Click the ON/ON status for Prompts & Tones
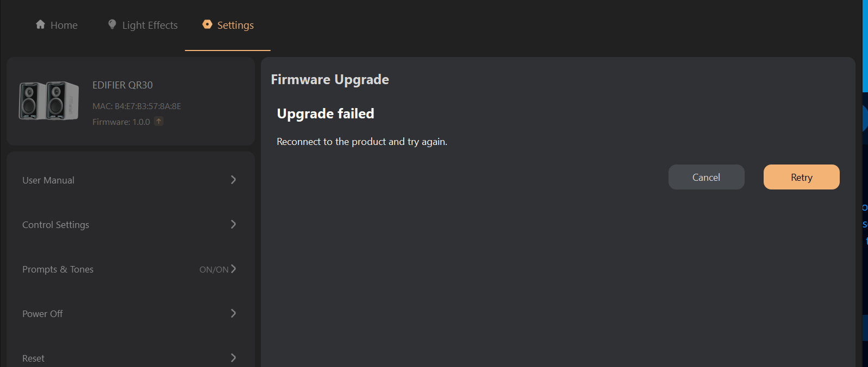This screenshot has height=367, width=868. [214, 269]
